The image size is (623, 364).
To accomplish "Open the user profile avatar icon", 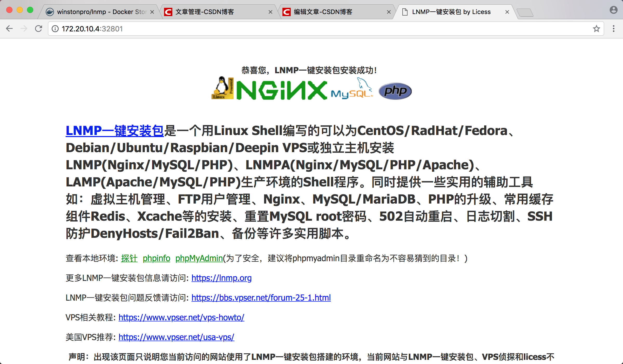I will pos(613,10).
